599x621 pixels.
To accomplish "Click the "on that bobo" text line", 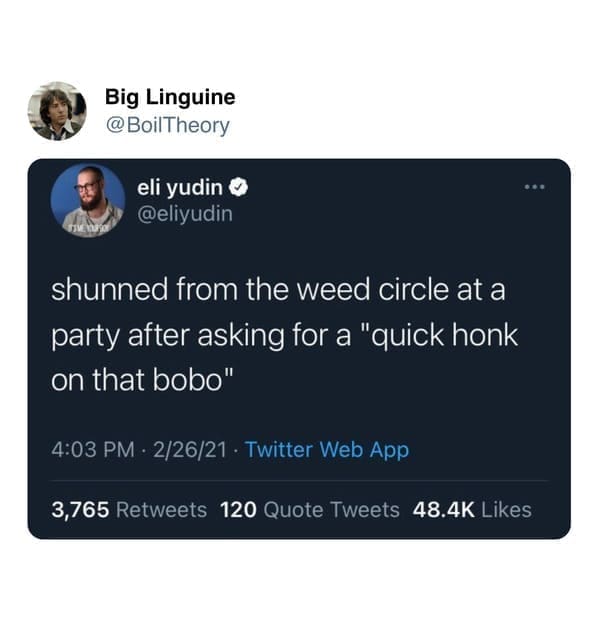I will 142,380.
